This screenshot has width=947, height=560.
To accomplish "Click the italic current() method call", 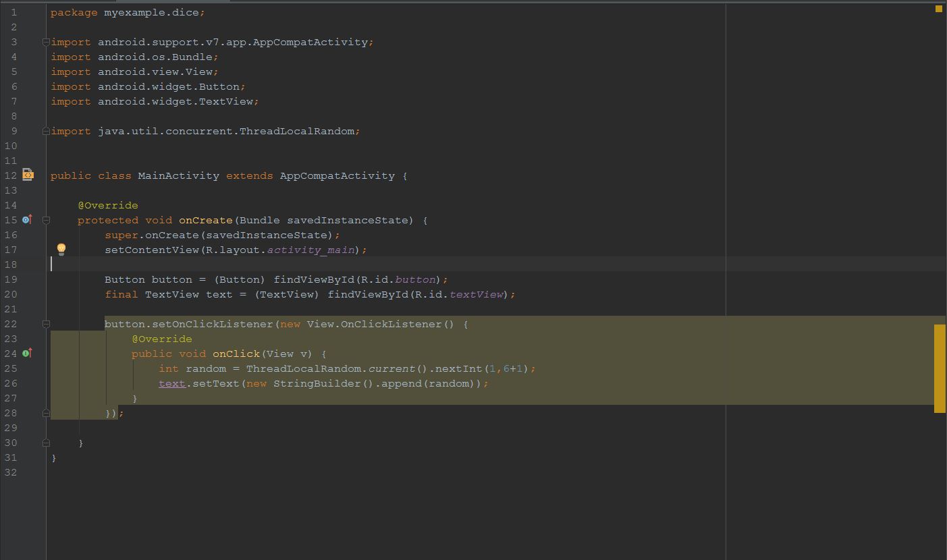I will [x=398, y=368].
